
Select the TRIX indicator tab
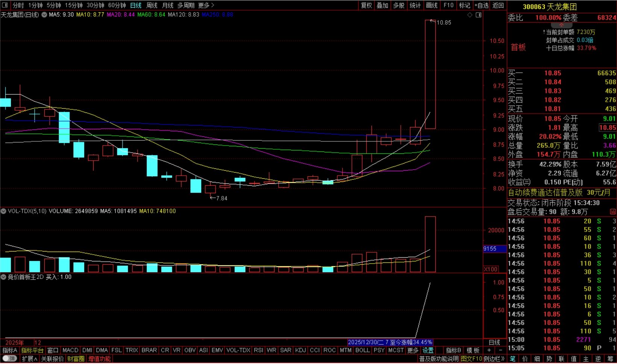click(132, 350)
